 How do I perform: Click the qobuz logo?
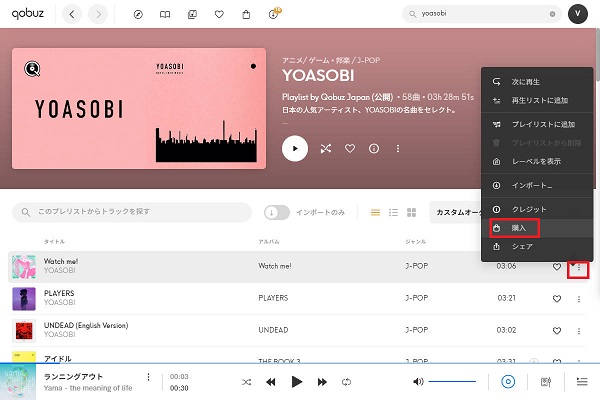(28, 14)
